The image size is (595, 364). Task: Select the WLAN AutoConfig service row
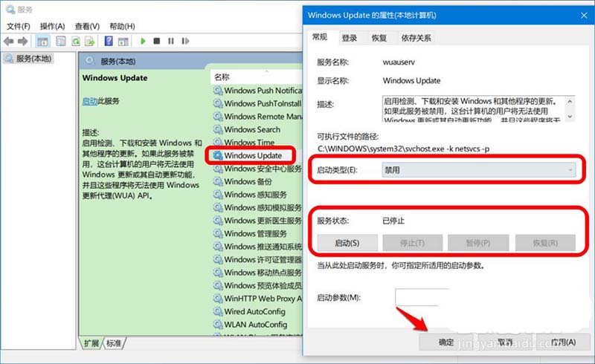257,324
